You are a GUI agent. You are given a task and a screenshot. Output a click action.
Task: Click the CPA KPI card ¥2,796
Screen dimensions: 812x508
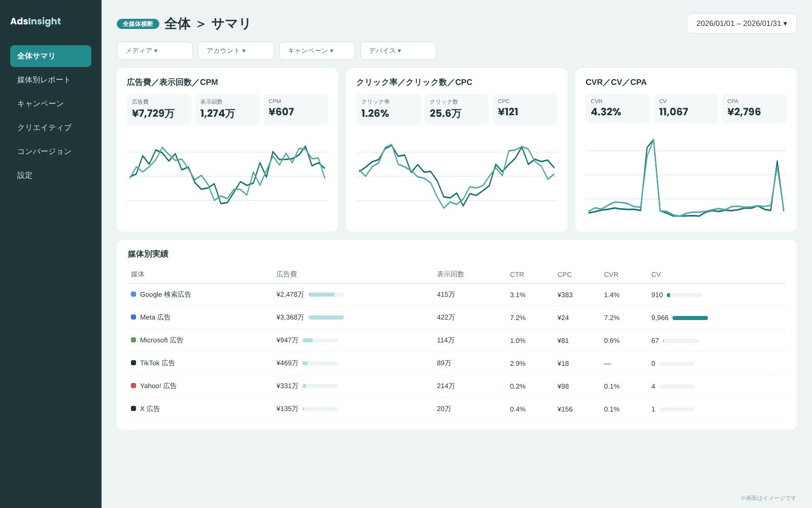pyautogui.click(x=754, y=109)
